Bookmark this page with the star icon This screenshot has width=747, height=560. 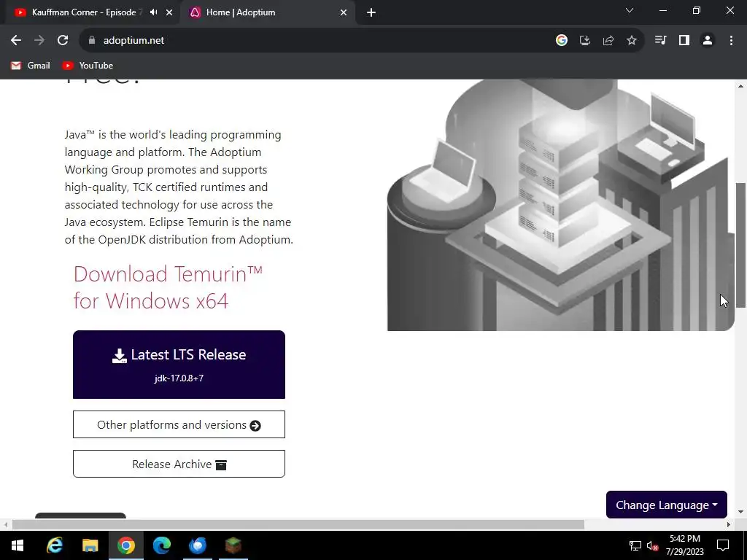tap(632, 41)
